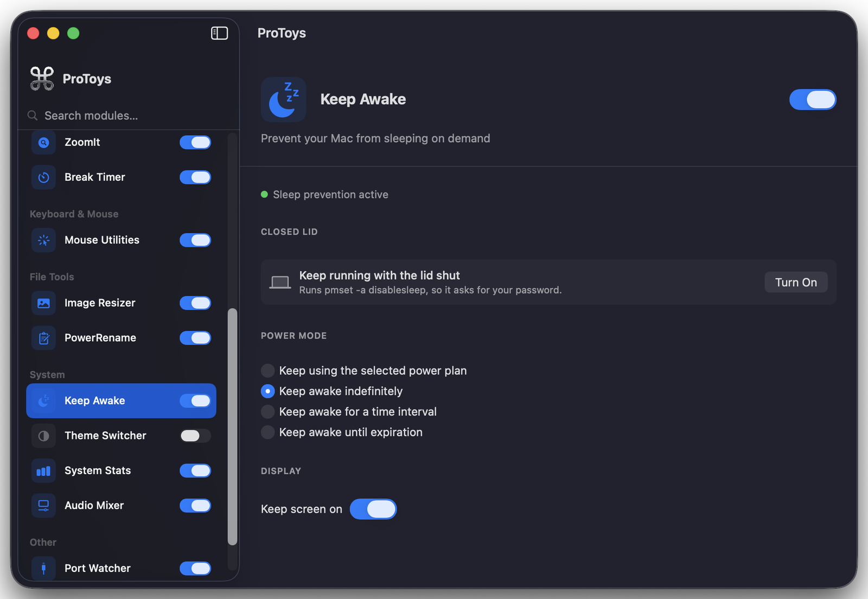Click the Mouse Utilities sparkle icon
The width and height of the screenshot is (868, 599).
pyautogui.click(x=43, y=240)
